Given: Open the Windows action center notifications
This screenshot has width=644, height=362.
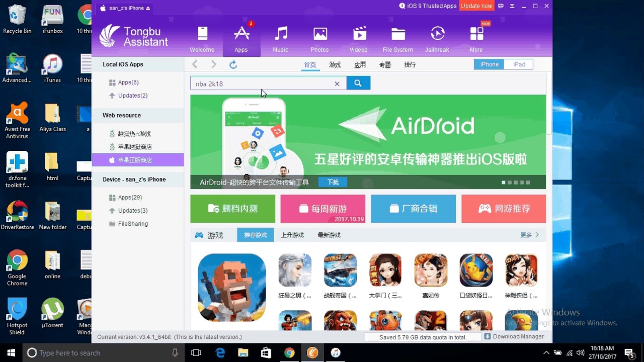Looking at the screenshot, I should (x=629, y=352).
